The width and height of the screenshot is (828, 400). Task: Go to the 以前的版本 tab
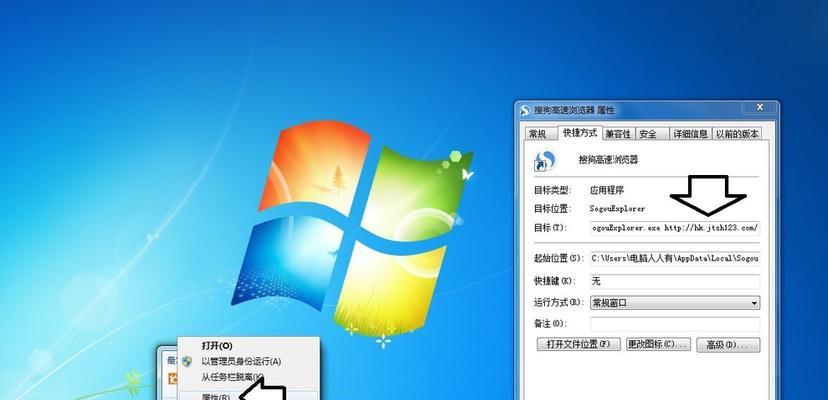pyautogui.click(x=737, y=134)
